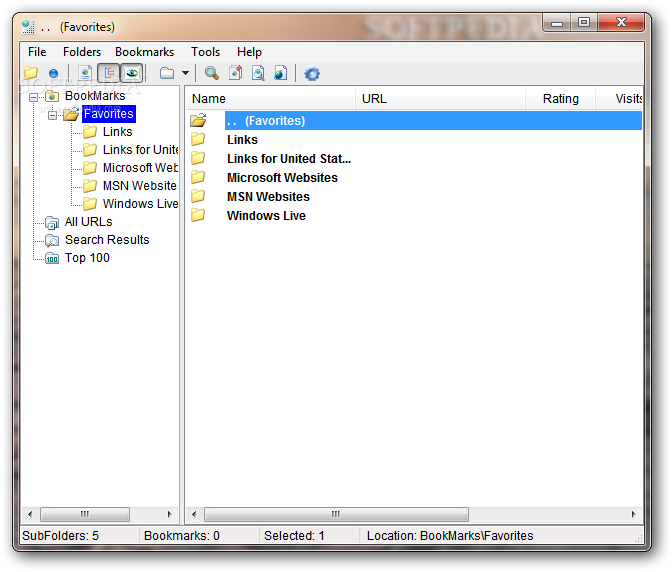672x572 pixels.
Task: Toggle the eye preview toolbar button
Action: (x=132, y=73)
